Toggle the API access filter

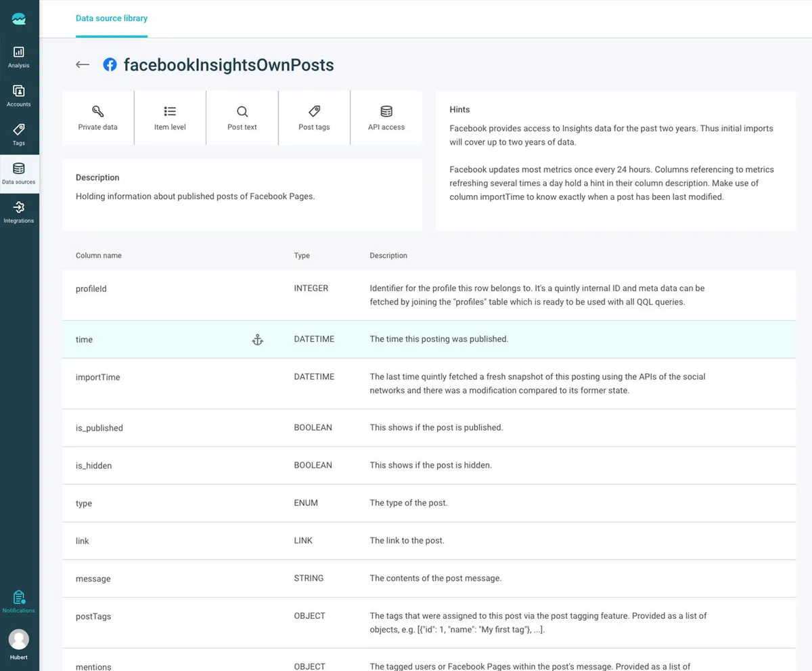click(386, 117)
